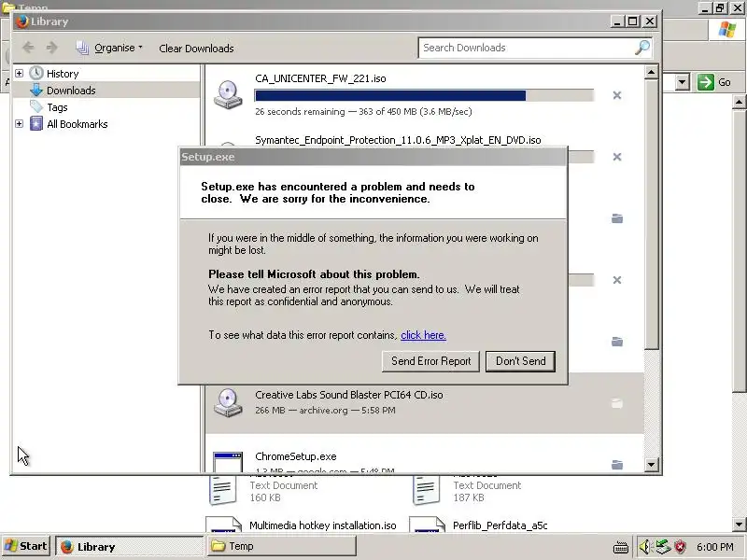This screenshot has height=560, width=747.
Task: Choose Don't Send in Setup.exe dialog
Action: [x=520, y=361]
